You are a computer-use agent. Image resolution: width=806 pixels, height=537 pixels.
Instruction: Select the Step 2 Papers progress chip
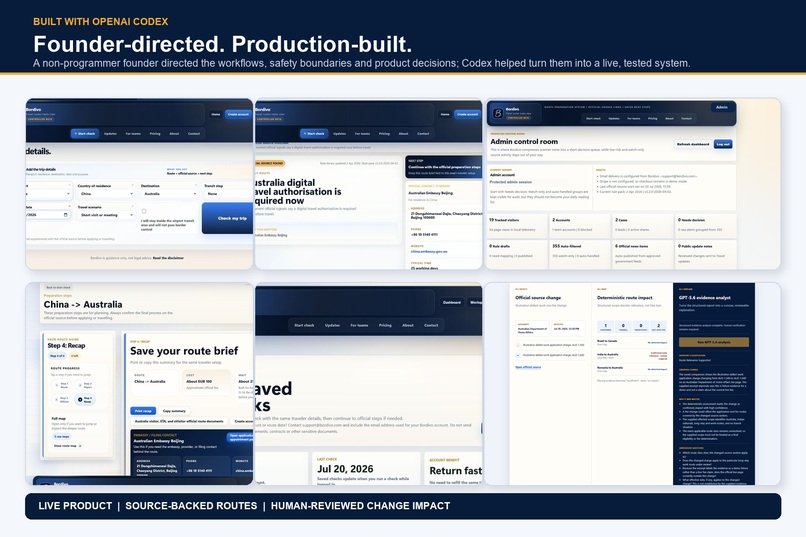pyautogui.click(x=85, y=384)
